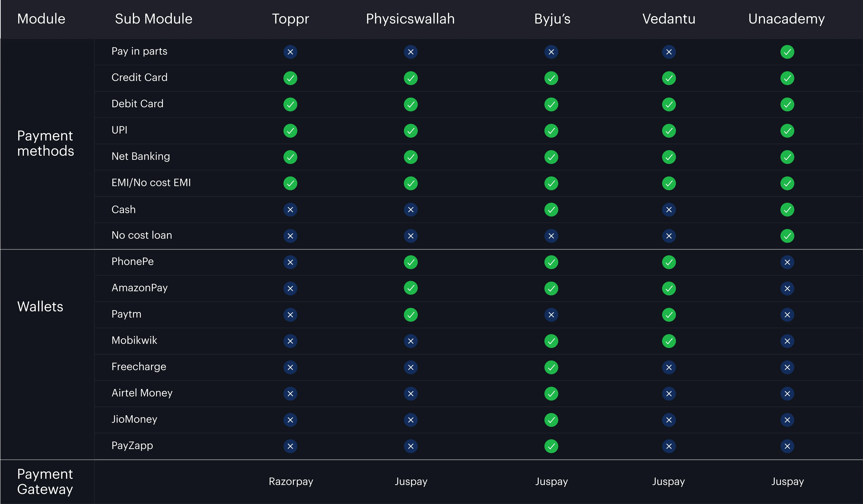Screen dimensions: 863x504
Task: Click the Sub Module column header
Action: [153, 19]
